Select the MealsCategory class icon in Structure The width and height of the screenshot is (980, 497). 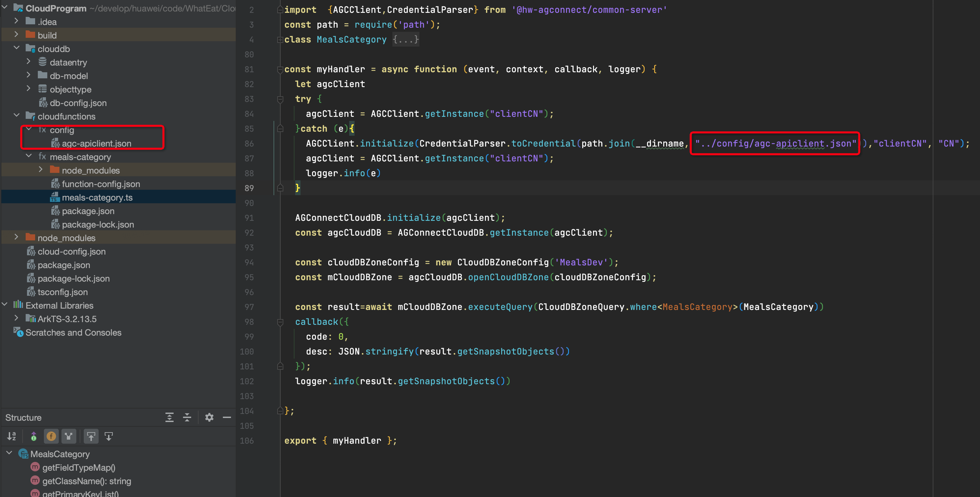(x=23, y=454)
